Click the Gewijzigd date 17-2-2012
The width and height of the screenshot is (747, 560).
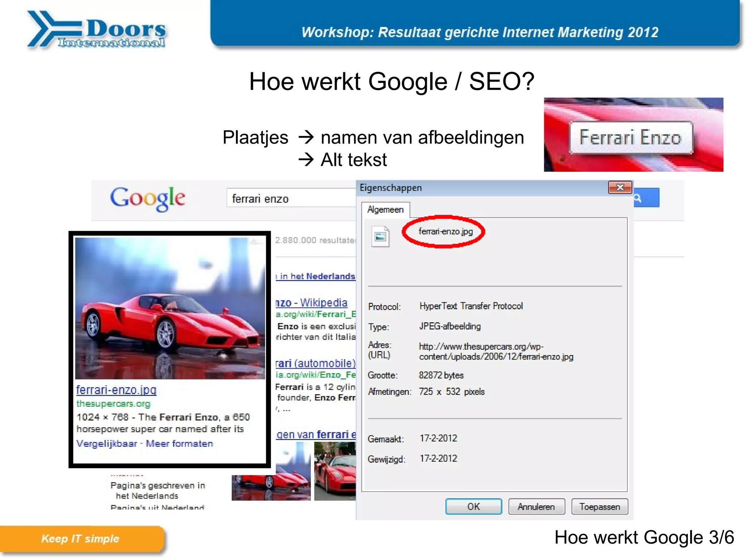438,458
